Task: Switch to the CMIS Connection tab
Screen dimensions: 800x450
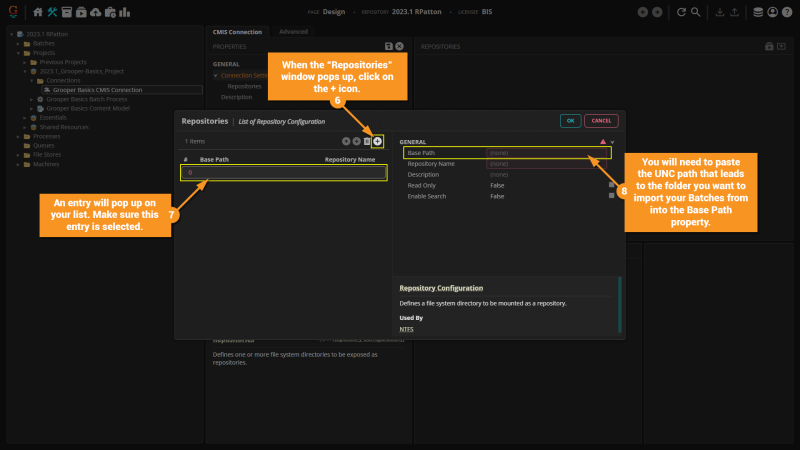Action: 237,32
